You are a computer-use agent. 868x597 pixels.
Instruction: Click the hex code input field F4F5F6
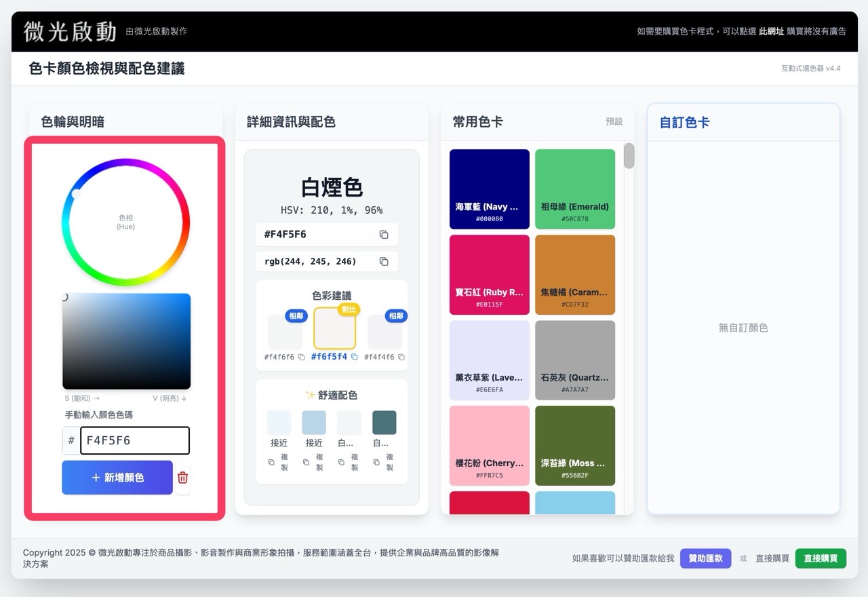pyautogui.click(x=134, y=440)
